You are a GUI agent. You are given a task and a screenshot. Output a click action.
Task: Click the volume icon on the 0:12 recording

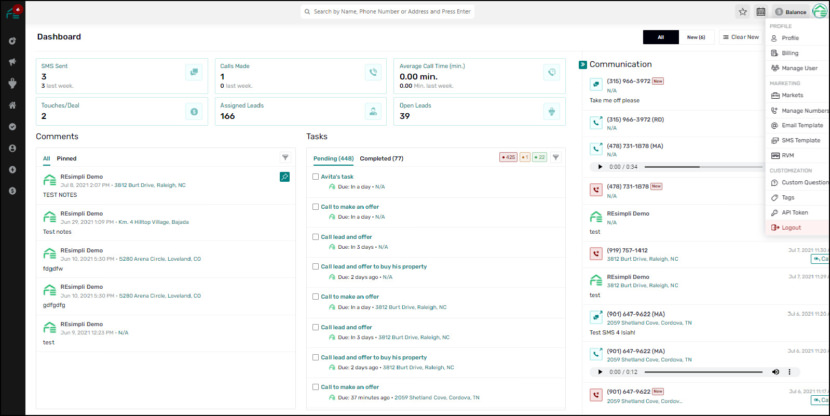pyautogui.click(x=775, y=372)
